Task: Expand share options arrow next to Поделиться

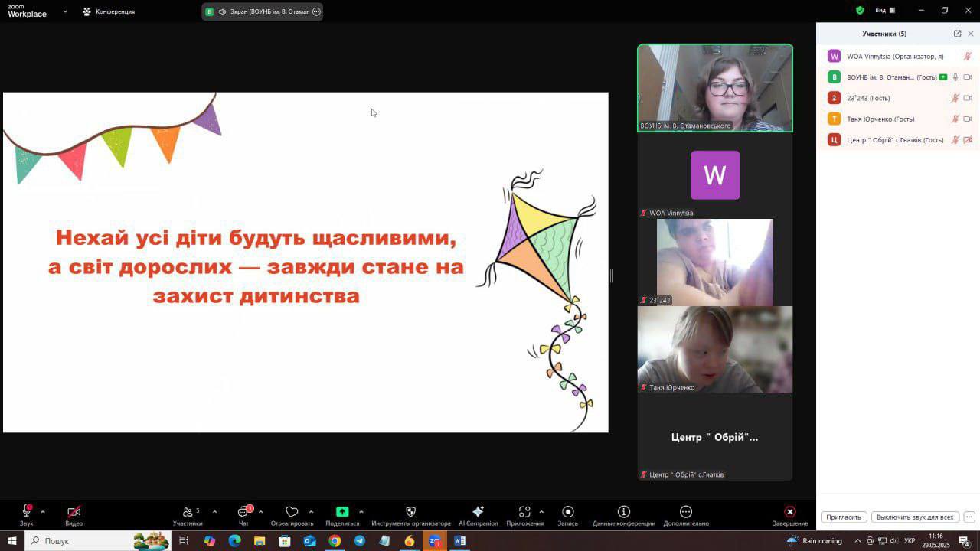Action: (361, 511)
